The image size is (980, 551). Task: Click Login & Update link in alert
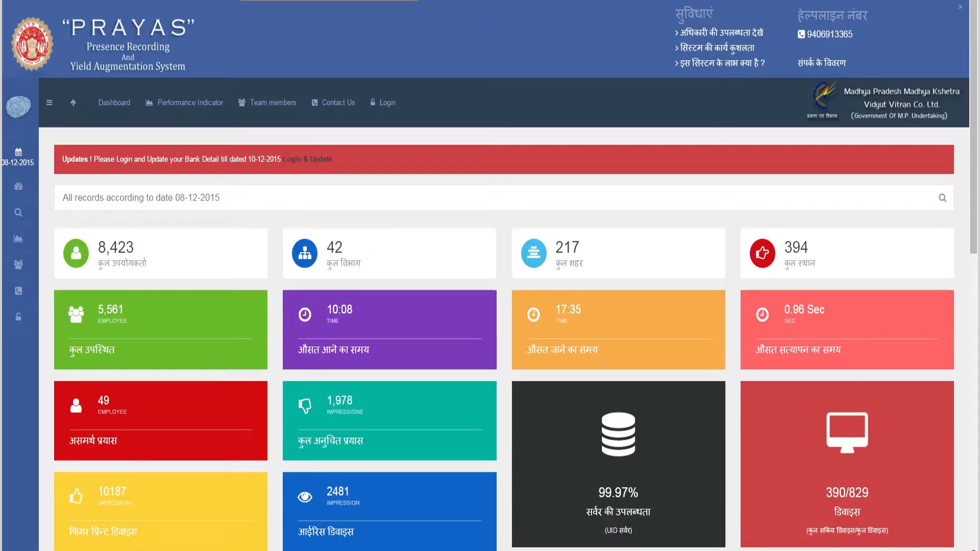(x=307, y=159)
